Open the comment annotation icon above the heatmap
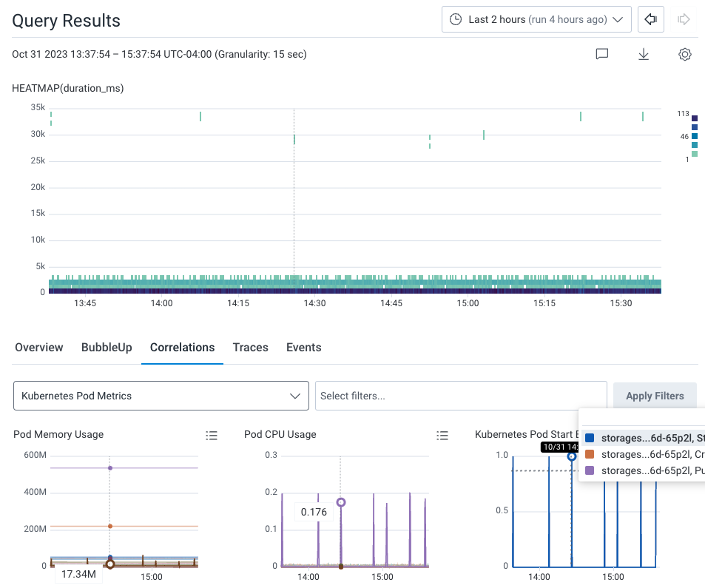The width and height of the screenshot is (705, 588). point(601,54)
